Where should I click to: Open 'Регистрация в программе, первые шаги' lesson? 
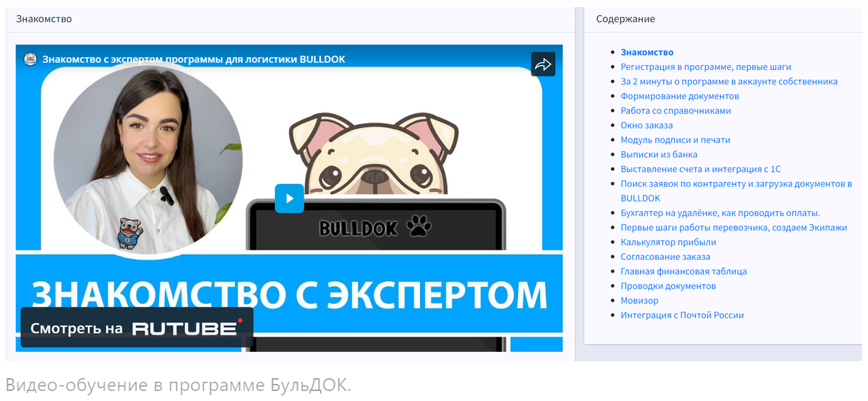(x=706, y=67)
